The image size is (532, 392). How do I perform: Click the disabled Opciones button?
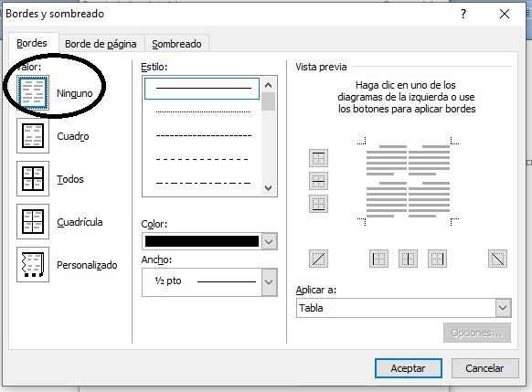(476, 333)
